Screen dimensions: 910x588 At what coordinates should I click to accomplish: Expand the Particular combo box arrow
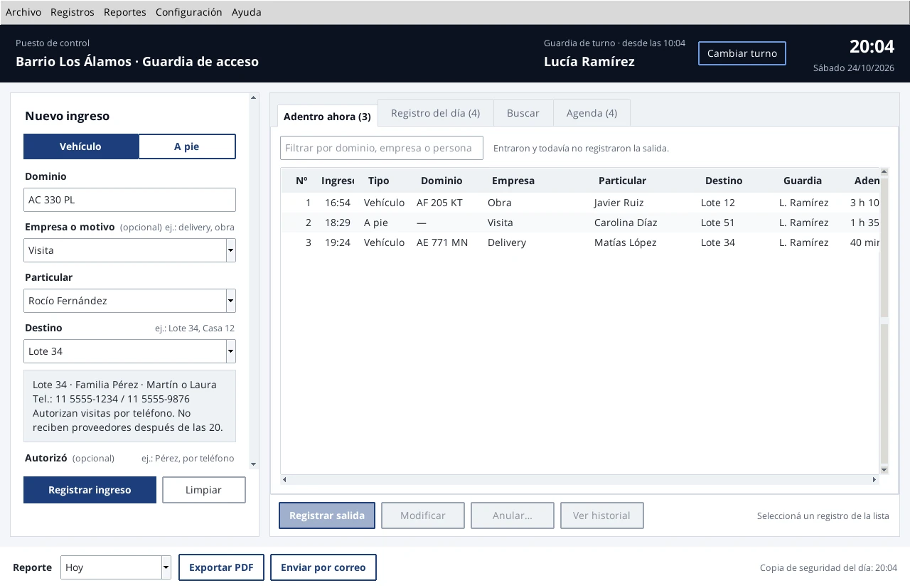click(230, 301)
